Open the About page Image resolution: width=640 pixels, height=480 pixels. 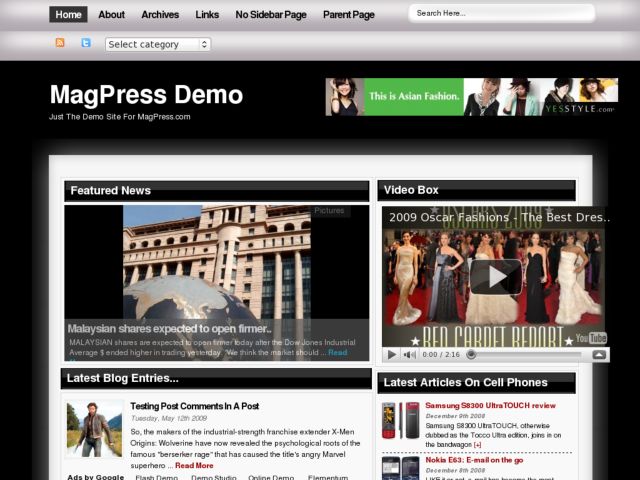[x=111, y=15]
